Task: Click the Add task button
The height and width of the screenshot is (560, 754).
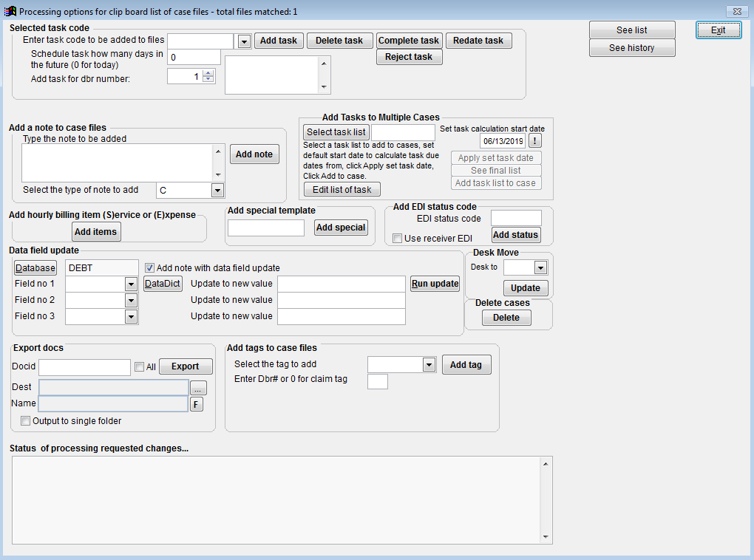Action: point(279,41)
